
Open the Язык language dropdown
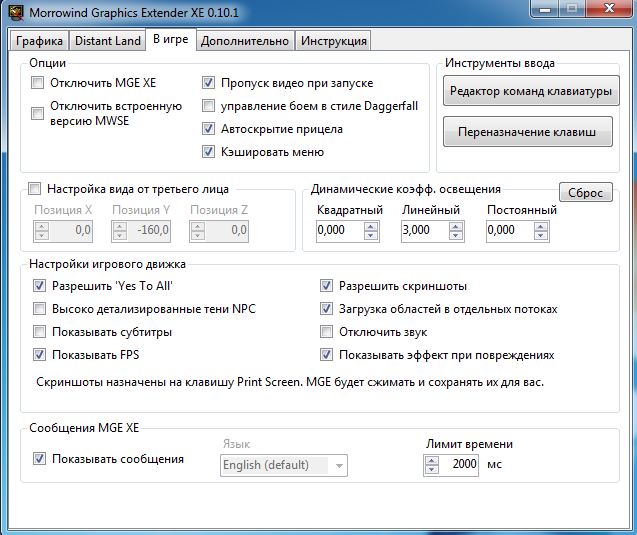(x=284, y=465)
